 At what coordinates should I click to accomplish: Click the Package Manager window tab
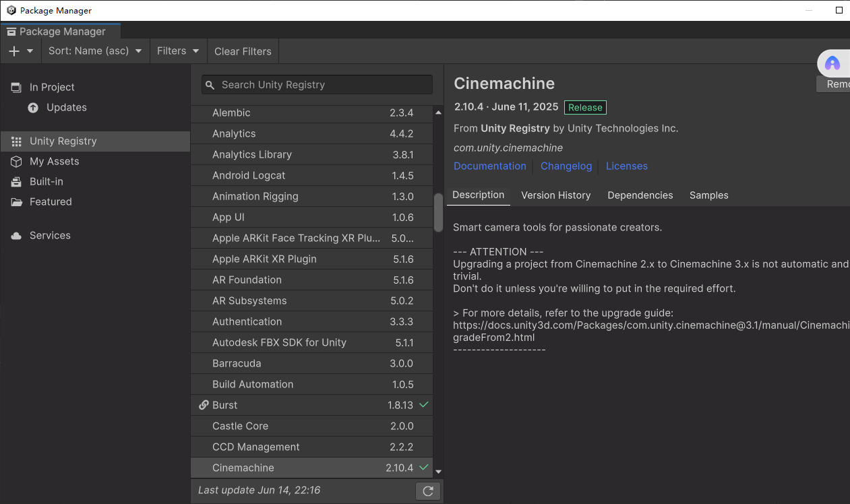pos(59,31)
